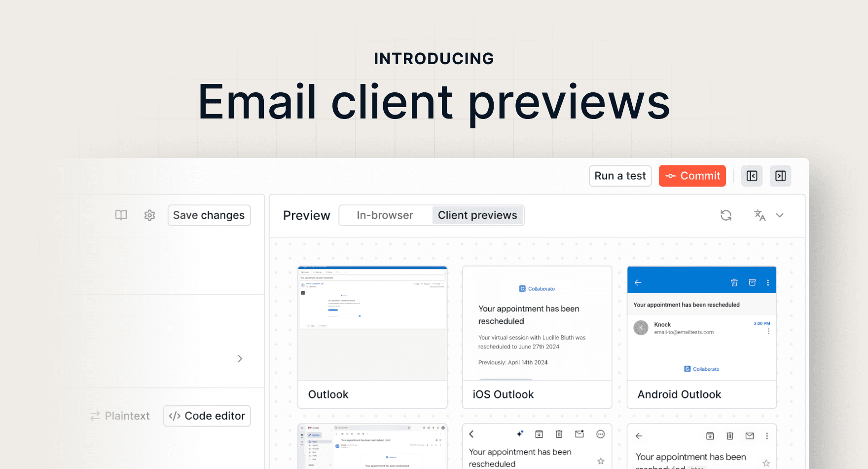This screenshot has height=469, width=868.
Task: Select the Client previews tab
Action: [477, 215]
